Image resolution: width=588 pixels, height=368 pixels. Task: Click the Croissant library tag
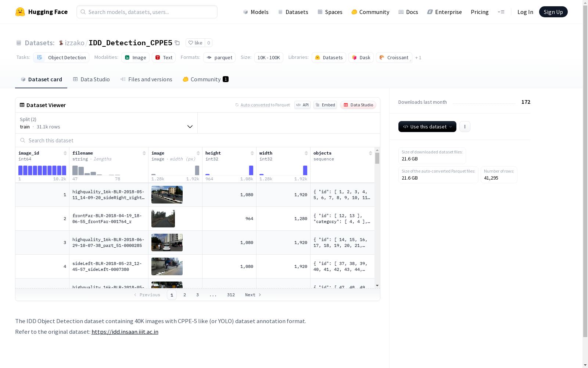pyautogui.click(x=394, y=57)
